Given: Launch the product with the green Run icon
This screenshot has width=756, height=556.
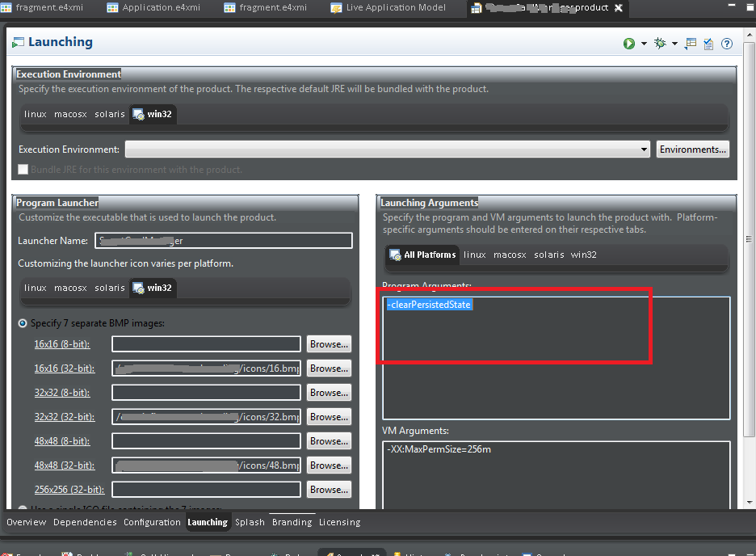Looking at the screenshot, I should click(x=628, y=44).
